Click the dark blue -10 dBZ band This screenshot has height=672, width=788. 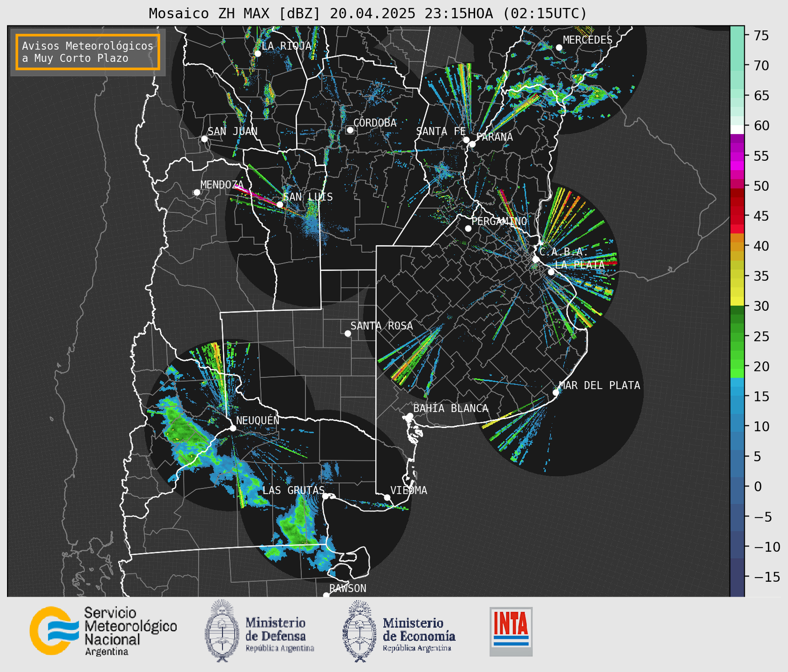737,546
